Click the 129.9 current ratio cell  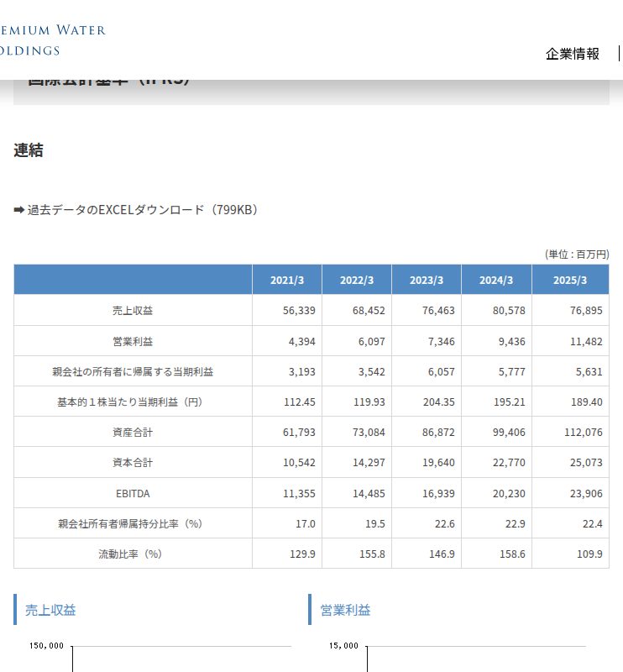coord(287,554)
